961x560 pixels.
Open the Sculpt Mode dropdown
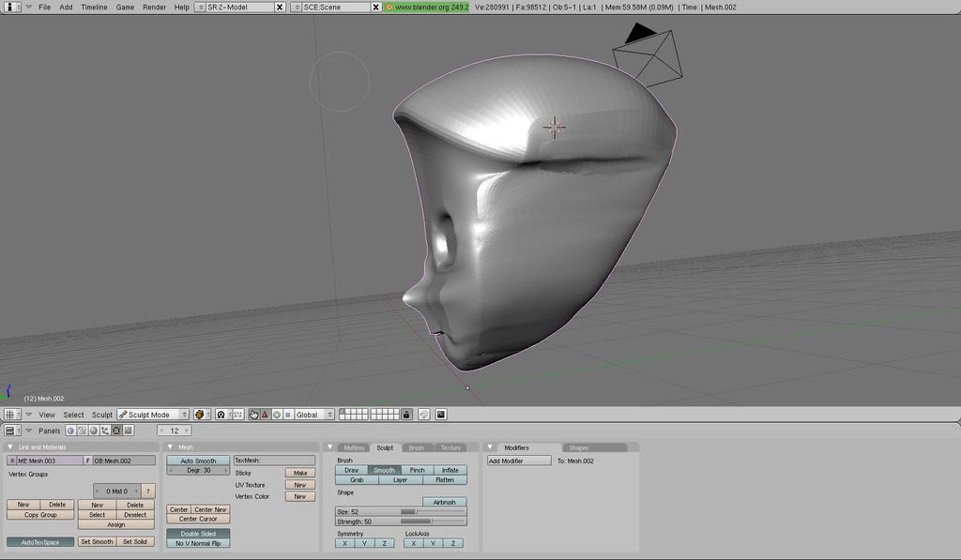tap(153, 415)
